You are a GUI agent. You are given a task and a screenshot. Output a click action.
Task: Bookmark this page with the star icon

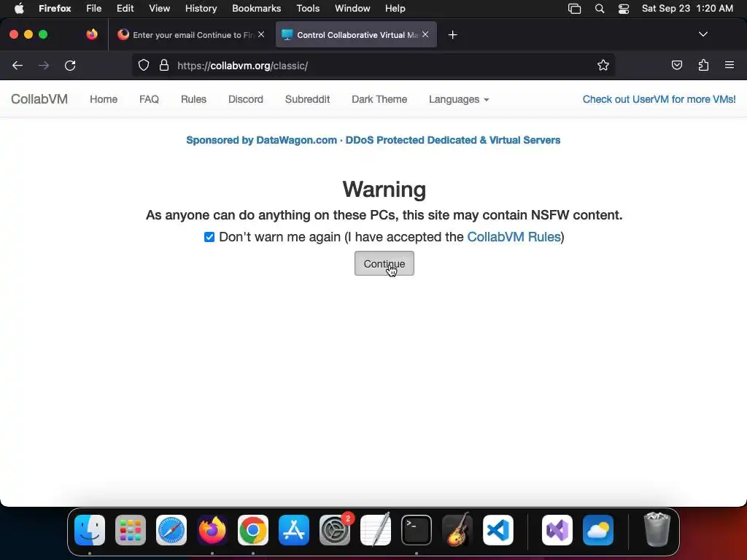tap(603, 65)
